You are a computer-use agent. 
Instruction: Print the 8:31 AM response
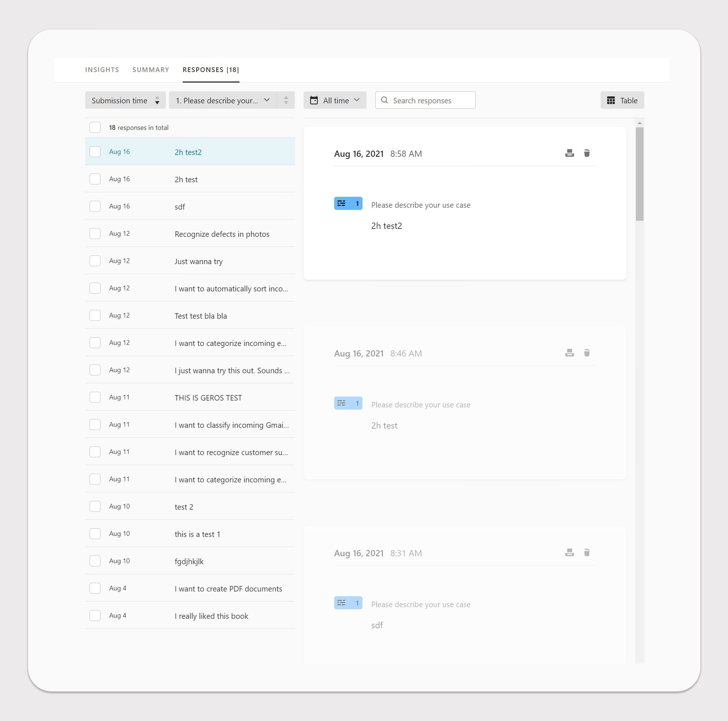[569, 552]
